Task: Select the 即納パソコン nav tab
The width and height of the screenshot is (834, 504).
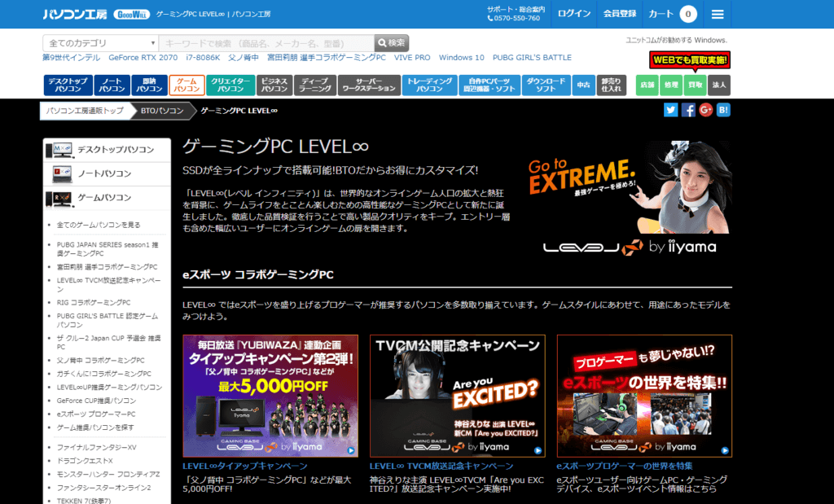Action: point(150,85)
